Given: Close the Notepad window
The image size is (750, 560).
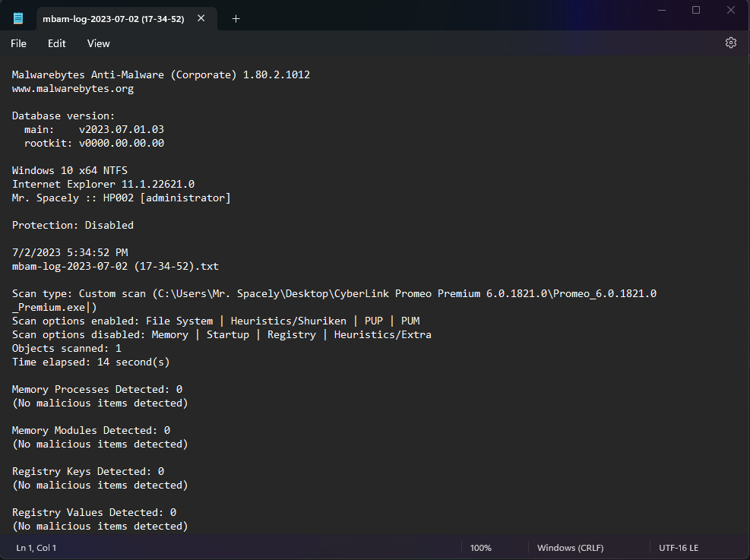Looking at the screenshot, I should pyautogui.click(x=731, y=10).
